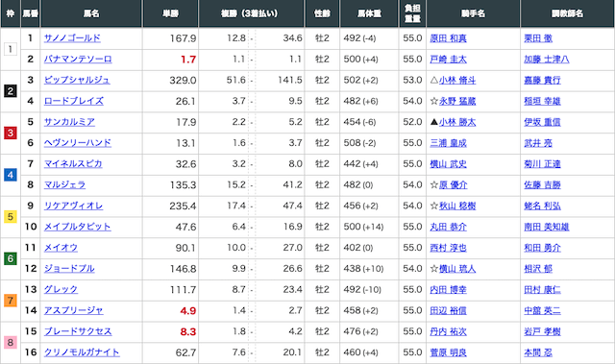
Task: Open jockey link 横山 武史
Action: pos(448,164)
